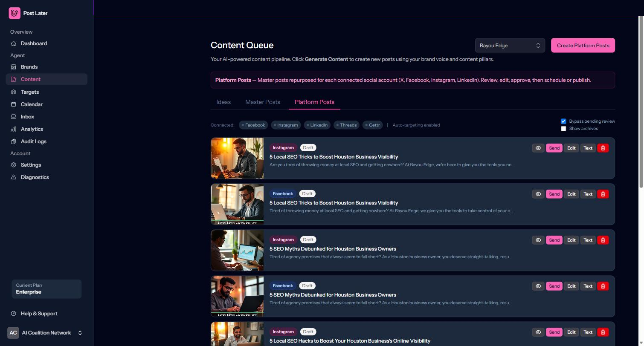Open Dashboard from the sidebar
The image size is (644, 346).
click(46, 43)
